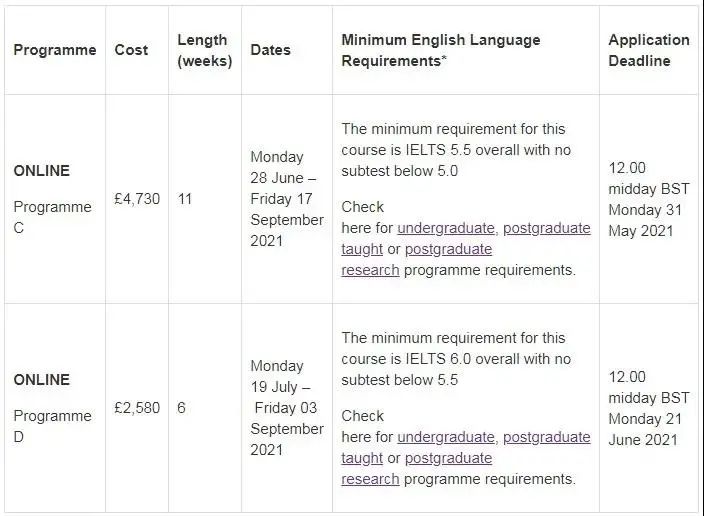This screenshot has width=704, height=516.
Task: Click the Monday 21 June 2021 deadline cell
Action: click(649, 408)
